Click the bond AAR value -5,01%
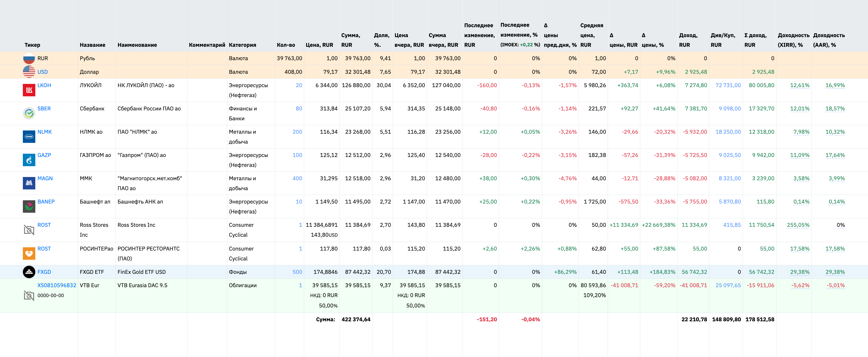Viewport: 868px width, 357px height. (836, 285)
